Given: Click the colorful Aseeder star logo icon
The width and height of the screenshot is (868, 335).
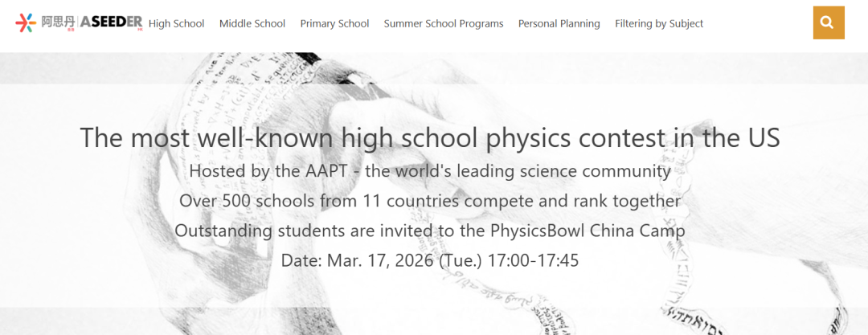Looking at the screenshot, I should tap(26, 22).
